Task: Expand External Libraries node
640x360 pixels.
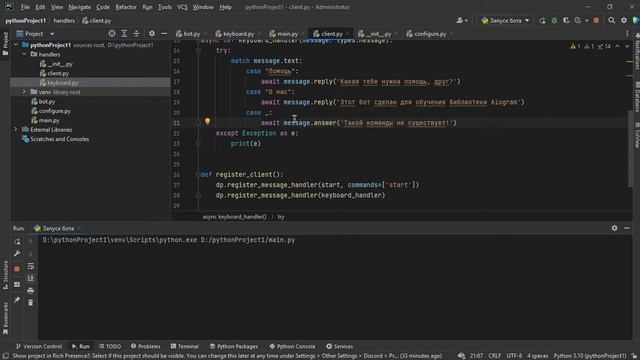Action: point(16,129)
